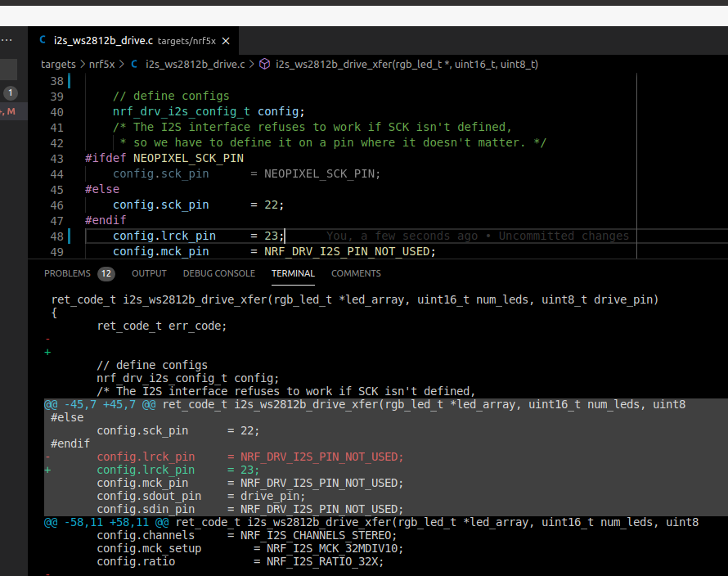Click line number 48 in the gutter

click(x=56, y=236)
